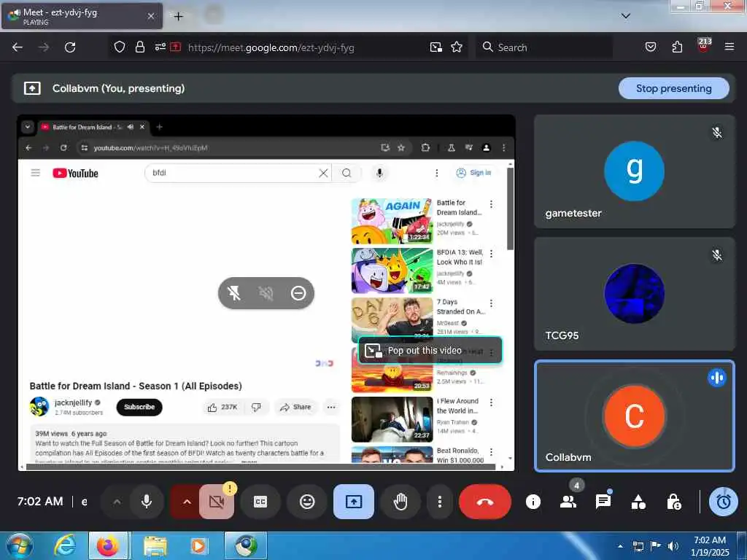Click the audio indicator on Collabvm tile
This screenshot has height=560, width=747.
click(716, 378)
